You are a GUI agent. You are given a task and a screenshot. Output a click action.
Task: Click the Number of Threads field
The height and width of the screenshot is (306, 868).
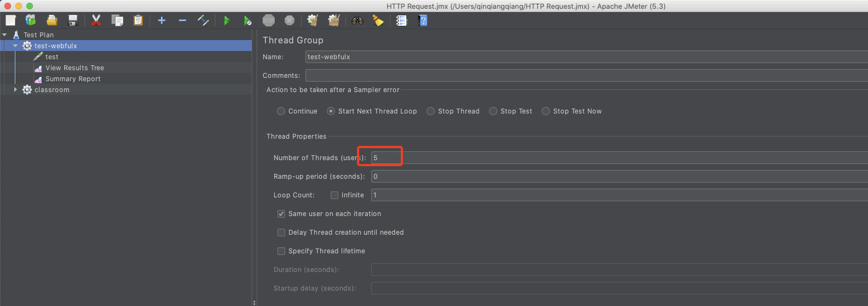(620, 158)
